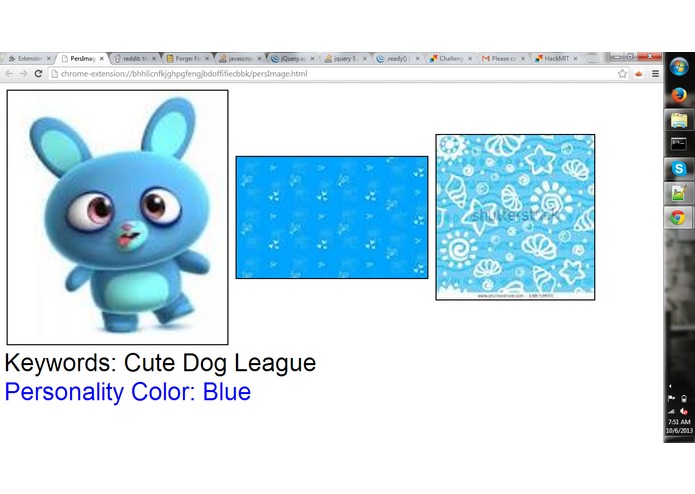Screen dimensions: 695x494
Task: Maximize the Chrome window
Action: pos(630,56)
